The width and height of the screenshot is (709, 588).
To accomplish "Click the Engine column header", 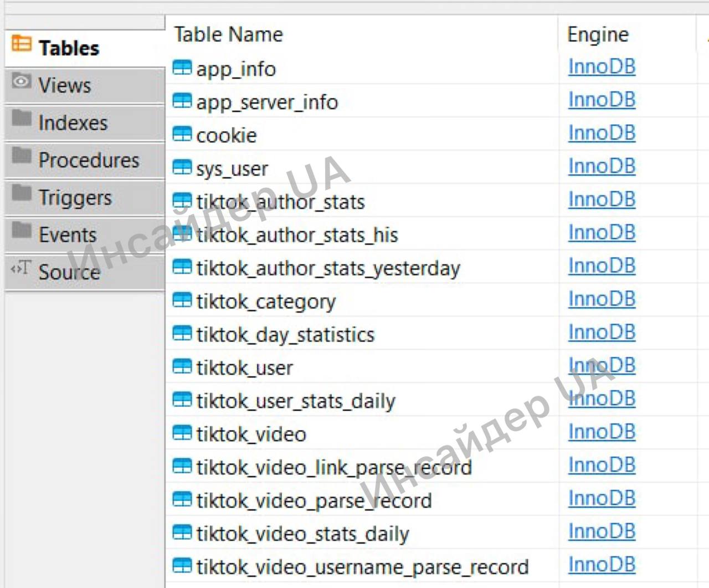I will 598,35.
